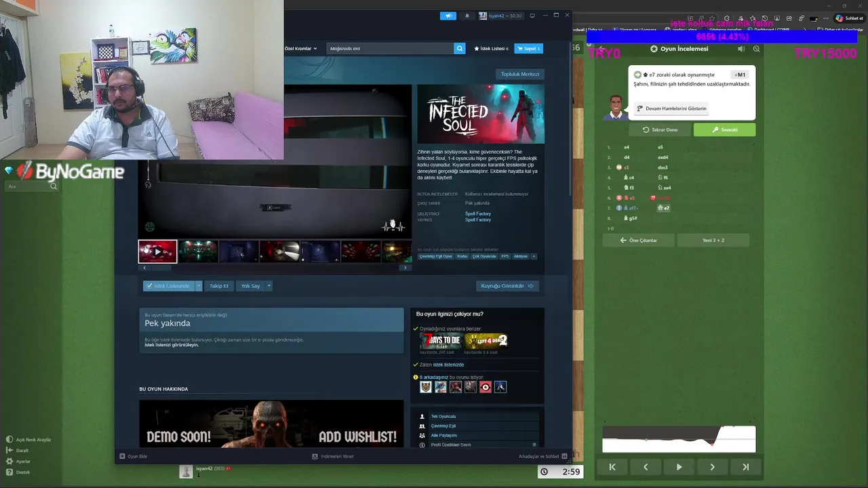This screenshot has width=868, height=488.
Task: Play the first trailer thumbnail
Action: pos(157,251)
